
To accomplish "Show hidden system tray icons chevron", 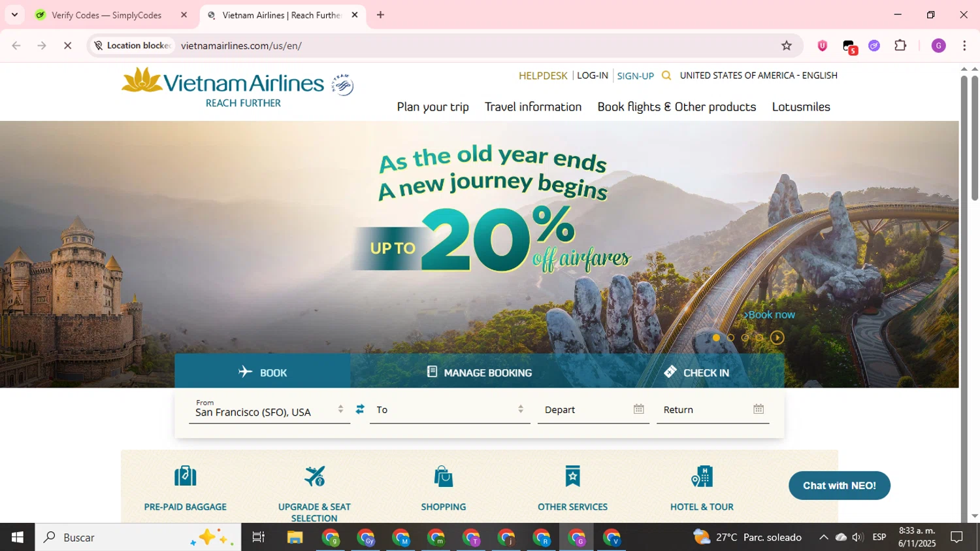I will coord(823,537).
